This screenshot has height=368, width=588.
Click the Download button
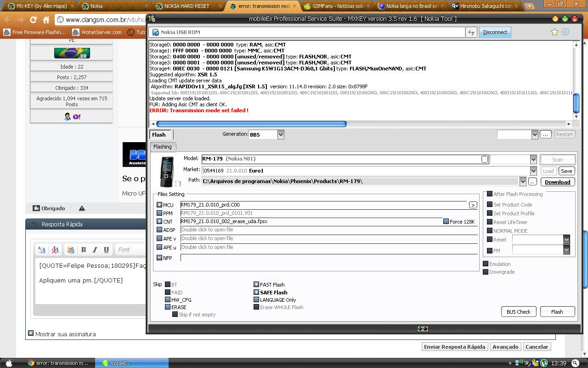[557, 182]
